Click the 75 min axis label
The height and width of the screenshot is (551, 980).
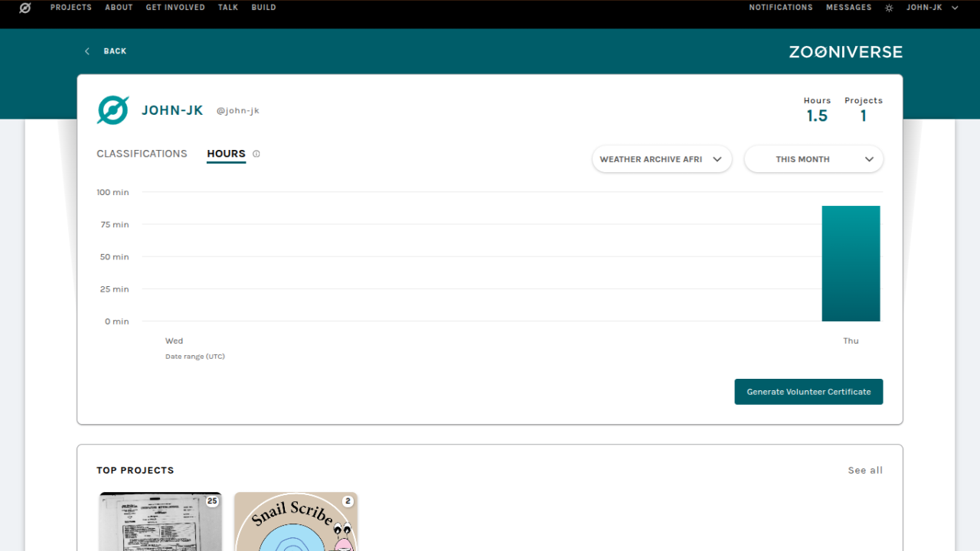click(x=115, y=225)
